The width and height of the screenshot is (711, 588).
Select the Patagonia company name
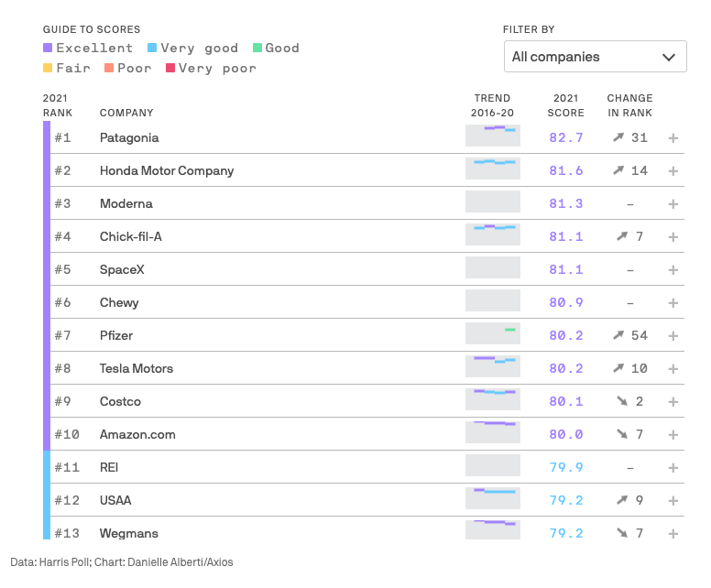[129, 137]
